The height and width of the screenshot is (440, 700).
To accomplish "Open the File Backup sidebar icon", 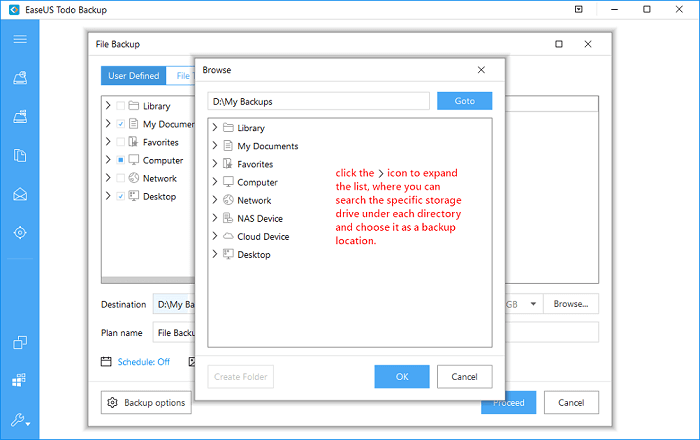I will pos(20,155).
